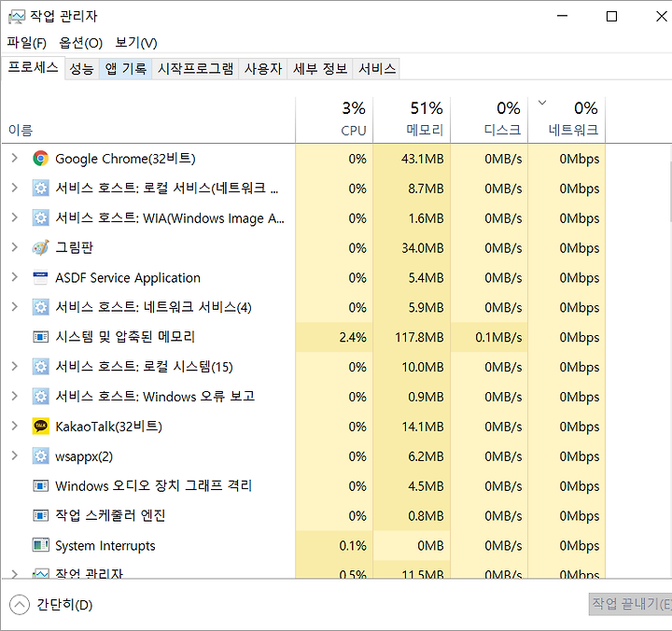Click the KakaoTalk yellow icon
This screenshot has height=631, width=672.
pyautogui.click(x=41, y=426)
